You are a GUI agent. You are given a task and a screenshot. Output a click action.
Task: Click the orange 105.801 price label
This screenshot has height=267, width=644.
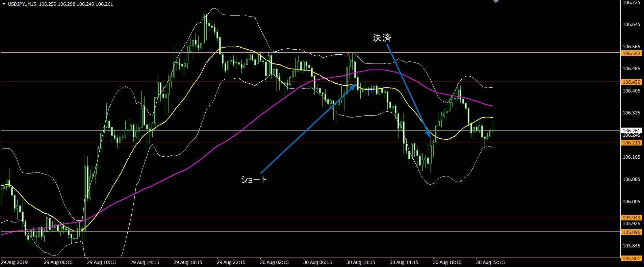pos(631,259)
